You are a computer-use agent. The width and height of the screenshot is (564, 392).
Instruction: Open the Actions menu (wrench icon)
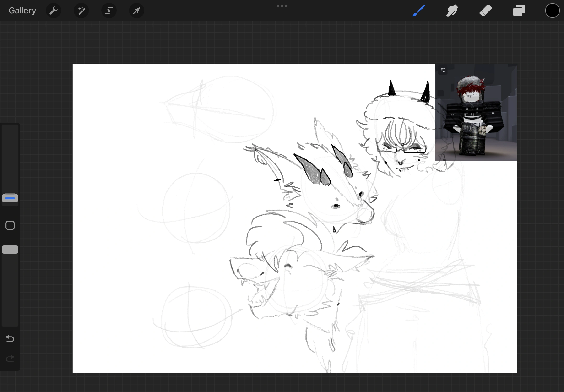click(x=54, y=10)
